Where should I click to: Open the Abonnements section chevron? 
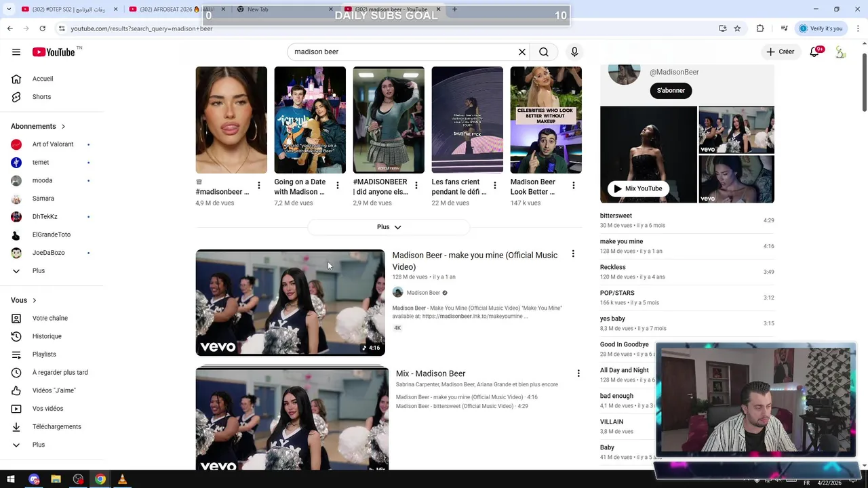63,126
